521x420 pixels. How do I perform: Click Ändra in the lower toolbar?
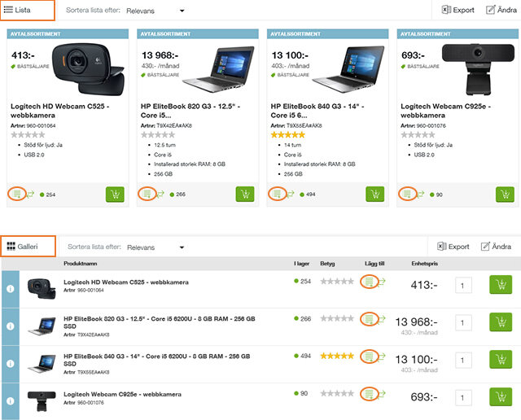coord(498,247)
